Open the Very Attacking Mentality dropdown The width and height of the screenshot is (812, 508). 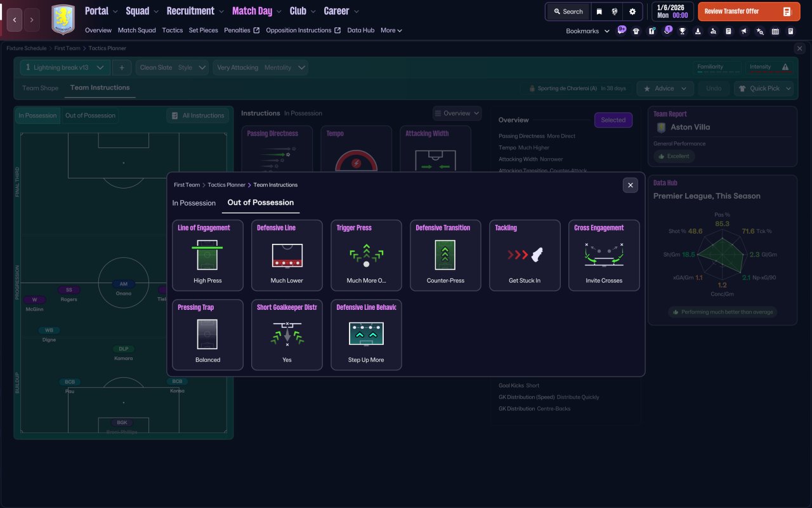click(x=260, y=67)
